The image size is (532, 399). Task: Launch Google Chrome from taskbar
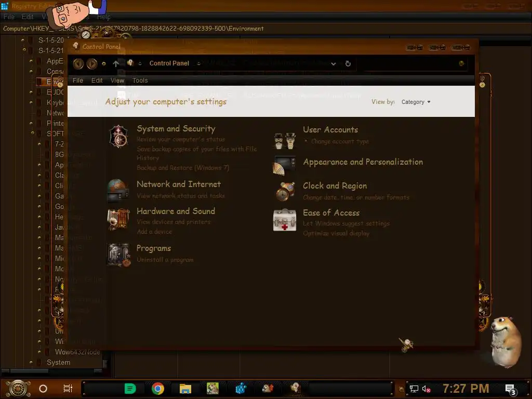158,389
